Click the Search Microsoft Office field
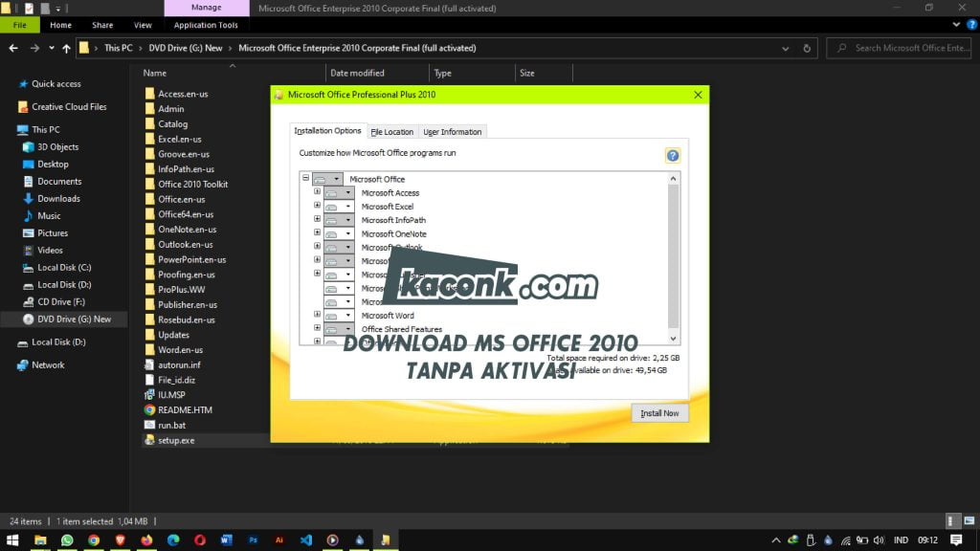The image size is (980, 551). 899,48
